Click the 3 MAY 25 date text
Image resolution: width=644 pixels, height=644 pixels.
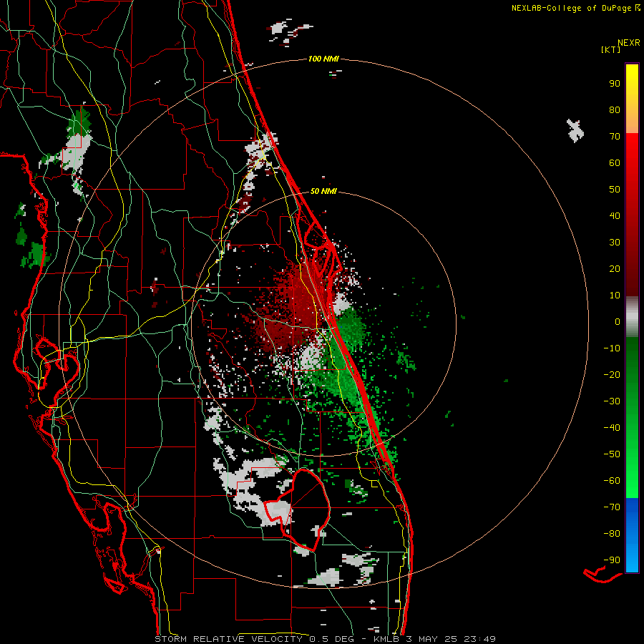click(432, 639)
